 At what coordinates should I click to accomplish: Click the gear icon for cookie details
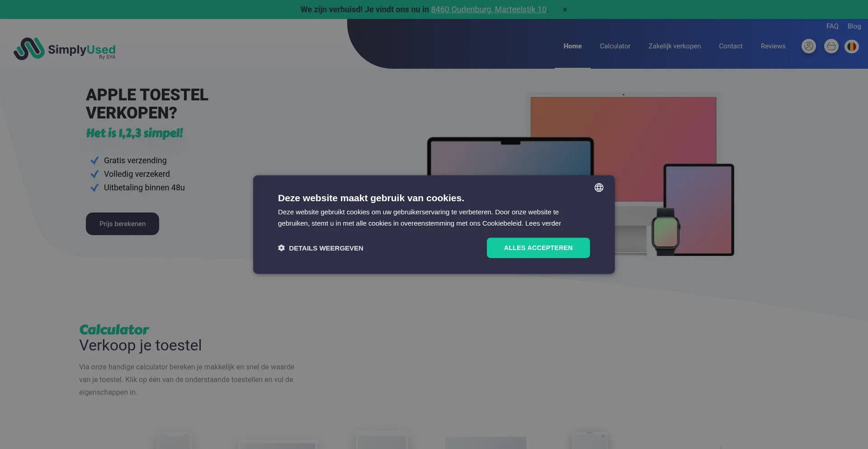click(281, 248)
